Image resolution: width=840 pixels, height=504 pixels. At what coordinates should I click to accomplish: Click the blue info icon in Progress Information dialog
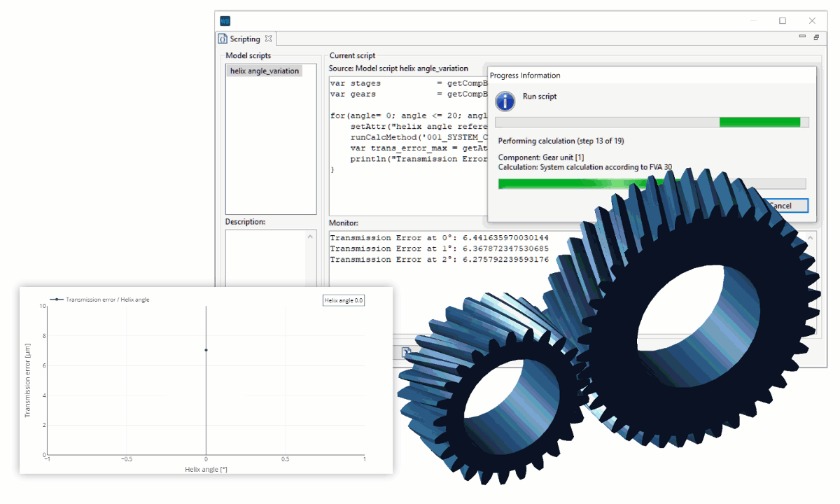coord(505,101)
